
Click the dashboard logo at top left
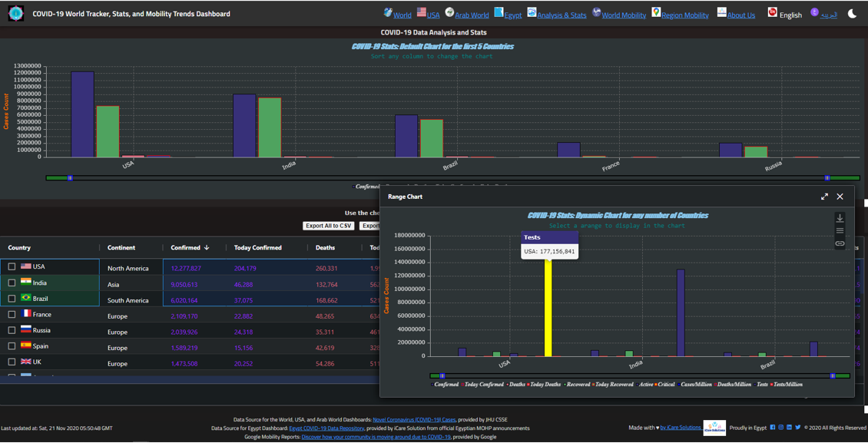point(15,13)
